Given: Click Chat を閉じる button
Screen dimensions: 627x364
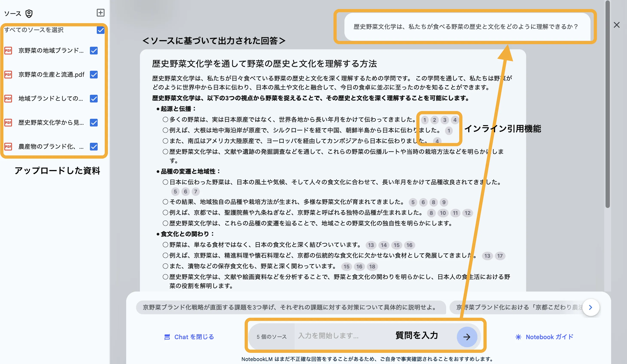Looking at the screenshot, I should pos(189,337).
